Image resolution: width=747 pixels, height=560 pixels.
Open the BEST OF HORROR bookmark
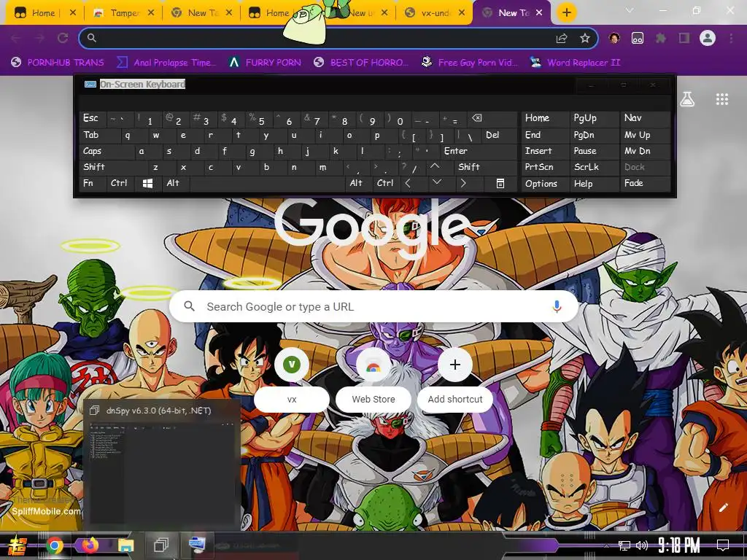point(360,63)
